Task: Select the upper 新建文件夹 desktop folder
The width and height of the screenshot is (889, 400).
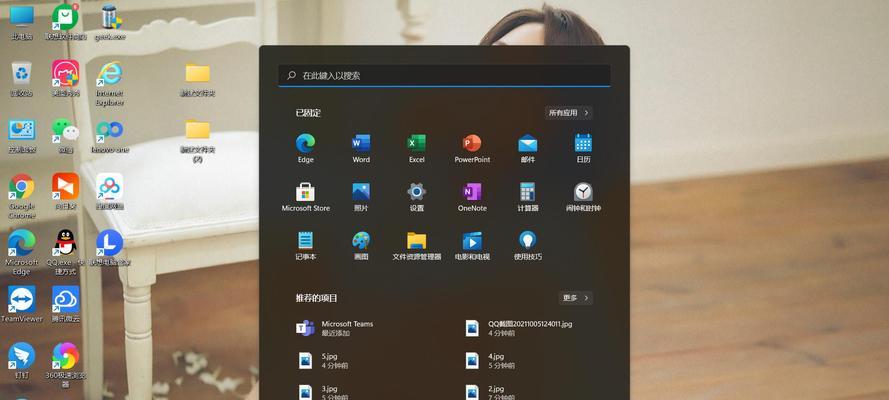Action: [x=198, y=79]
